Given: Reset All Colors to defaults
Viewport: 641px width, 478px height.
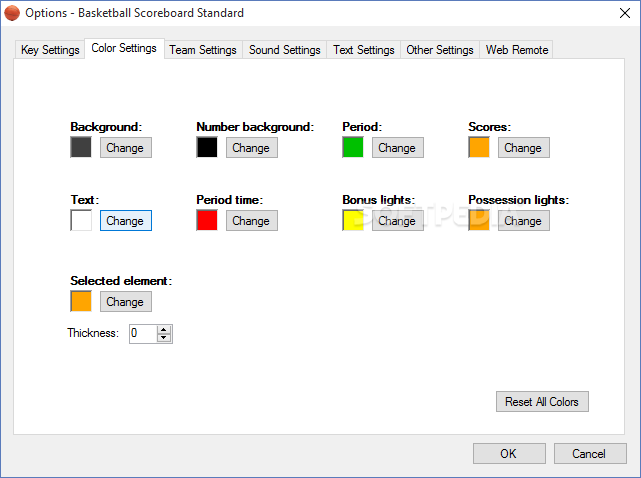Looking at the screenshot, I should [x=542, y=402].
